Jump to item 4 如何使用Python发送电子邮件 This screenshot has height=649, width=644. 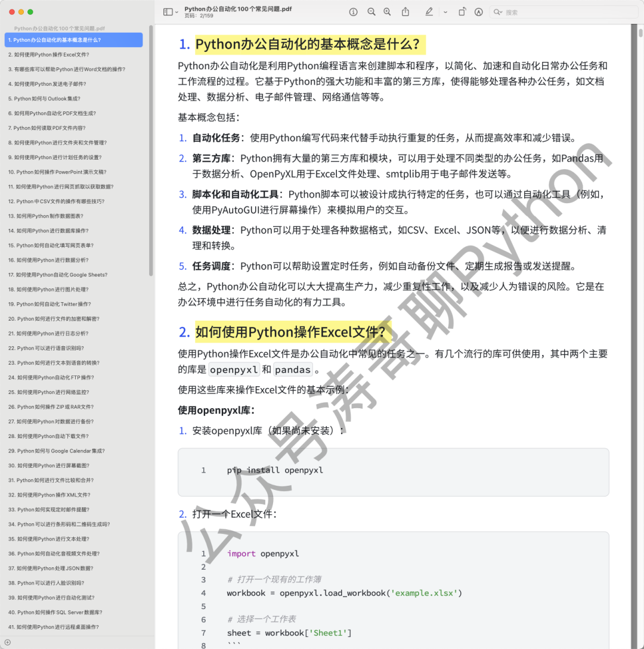point(74,84)
